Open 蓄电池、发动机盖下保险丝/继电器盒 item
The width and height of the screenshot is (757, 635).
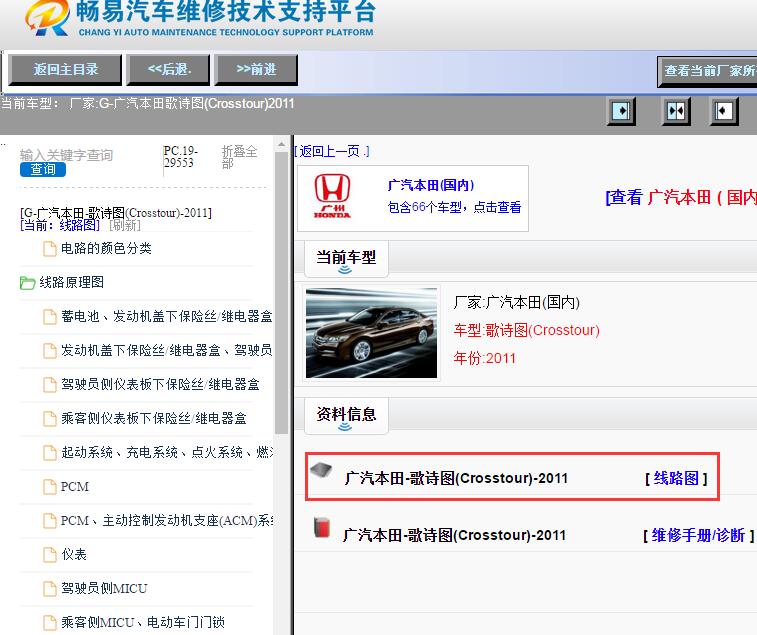click(167, 316)
